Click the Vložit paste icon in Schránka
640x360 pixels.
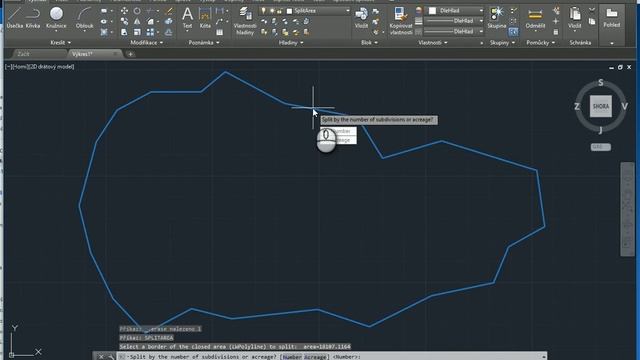click(574, 18)
